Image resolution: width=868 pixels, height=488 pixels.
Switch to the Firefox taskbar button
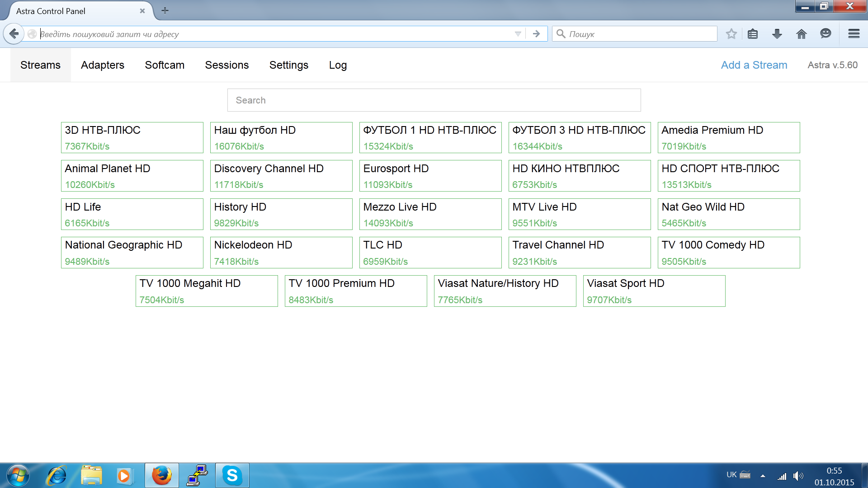coord(161,475)
